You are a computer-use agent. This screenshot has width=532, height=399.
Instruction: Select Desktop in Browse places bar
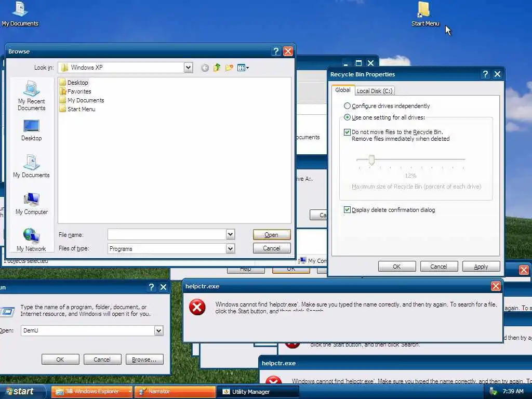31,130
